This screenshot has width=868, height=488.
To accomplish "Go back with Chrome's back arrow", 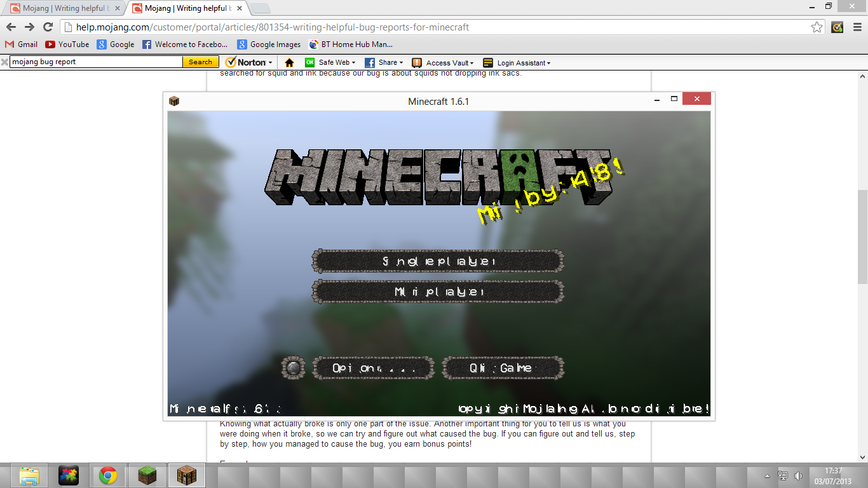I will (x=11, y=27).
